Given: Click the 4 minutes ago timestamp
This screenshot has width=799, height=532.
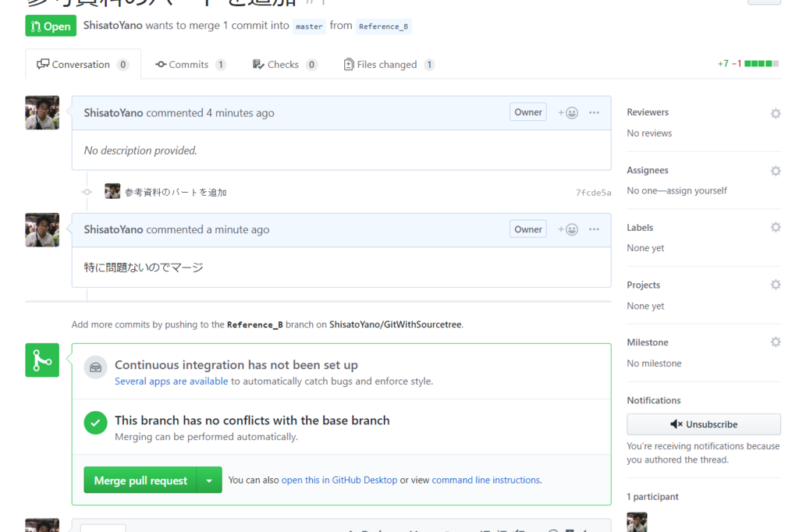Looking at the screenshot, I should click(x=240, y=112).
